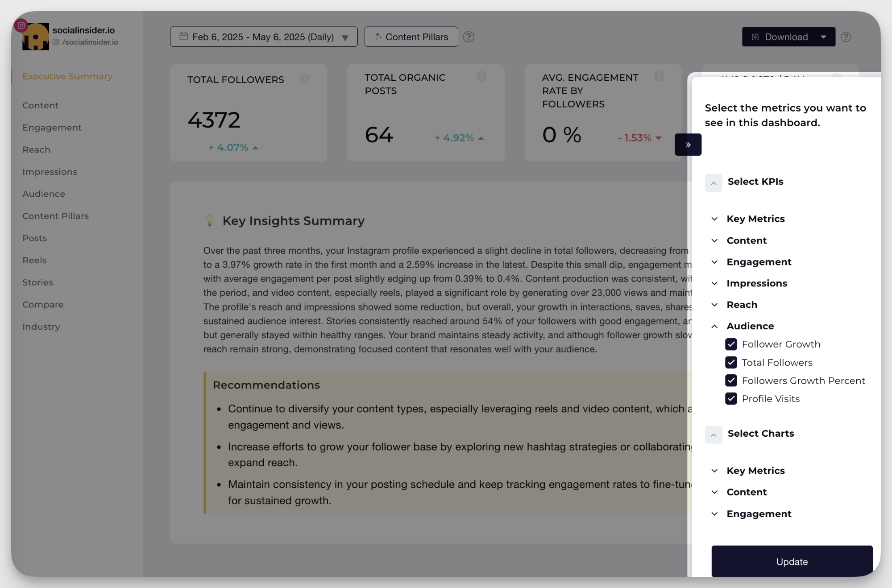Open the help icon beside Content Pillars

[469, 37]
